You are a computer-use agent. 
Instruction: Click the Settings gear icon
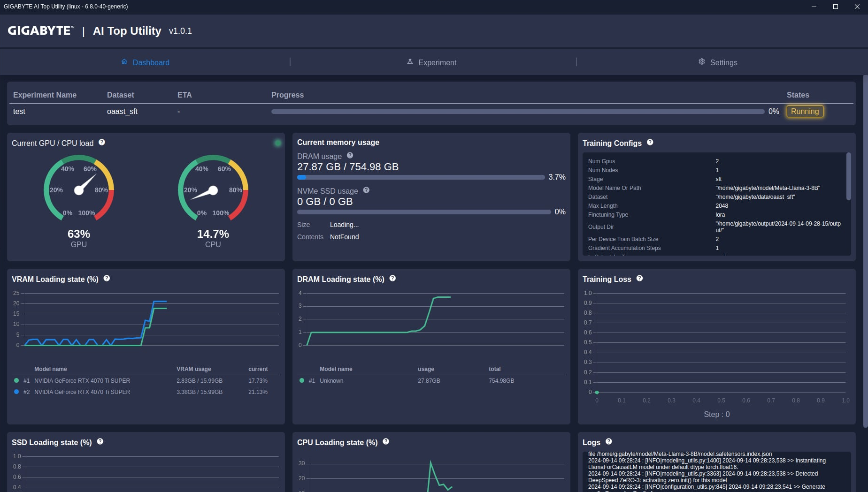point(702,62)
